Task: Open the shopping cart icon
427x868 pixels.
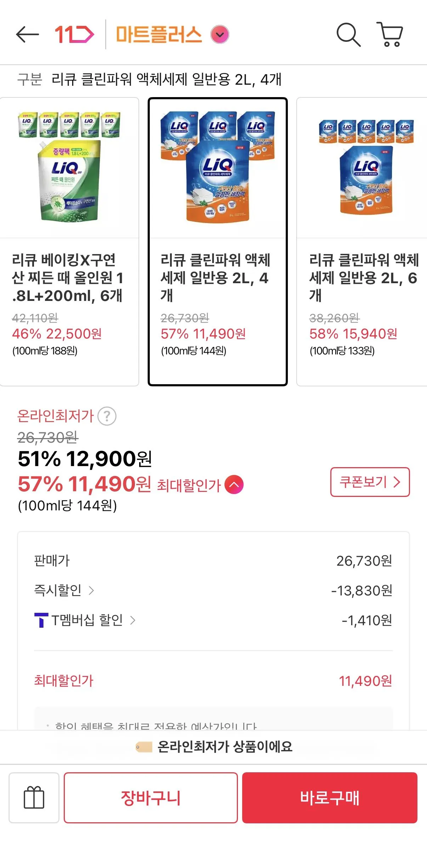Action: coord(389,34)
